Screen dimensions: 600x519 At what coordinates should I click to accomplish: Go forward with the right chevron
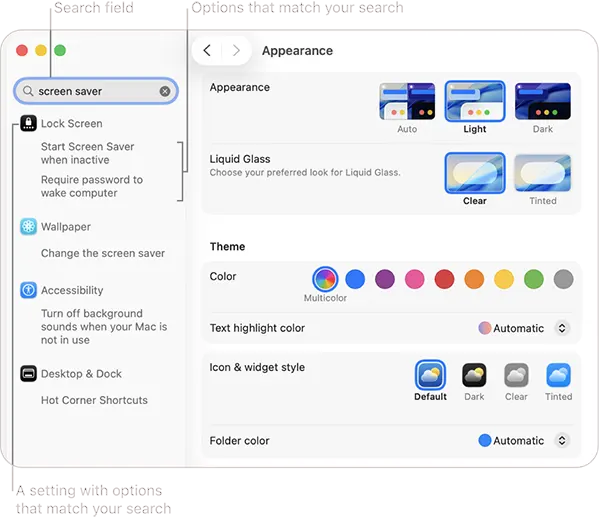(236, 50)
